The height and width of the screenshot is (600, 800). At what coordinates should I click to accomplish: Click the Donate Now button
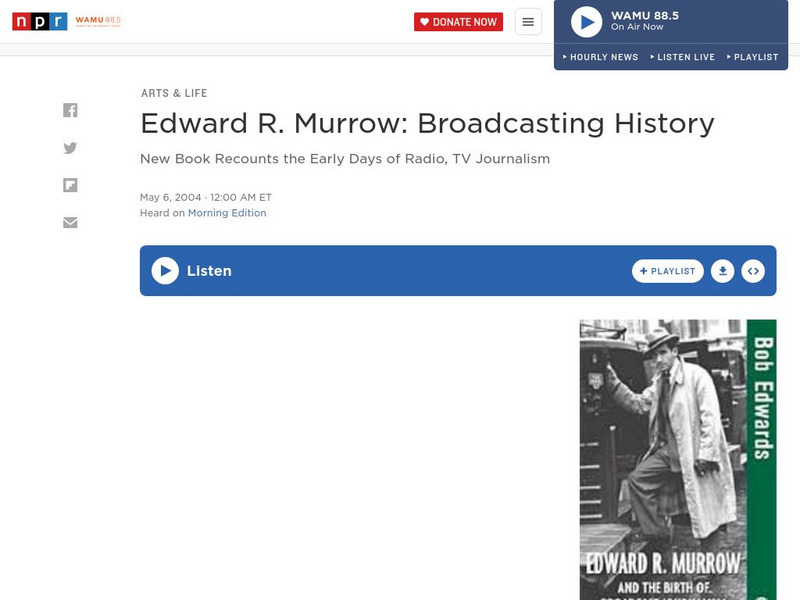coord(458,20)
